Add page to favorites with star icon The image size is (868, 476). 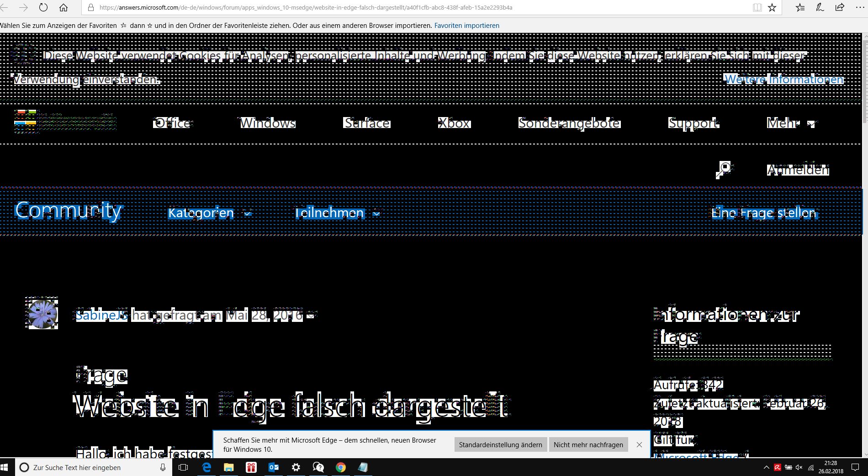coord(772,7)
